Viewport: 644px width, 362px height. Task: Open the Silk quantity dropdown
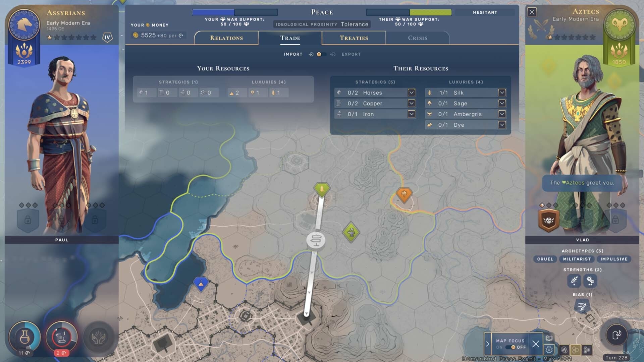[x=502, y=93]
